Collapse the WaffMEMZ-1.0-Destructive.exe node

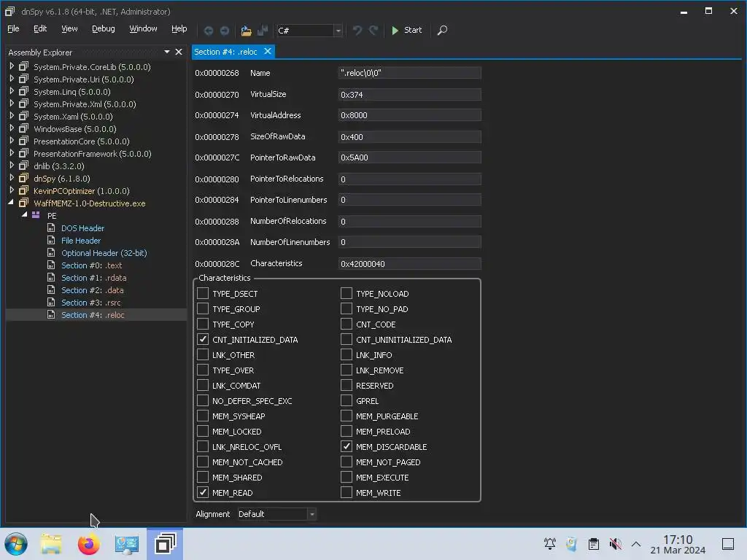point(11,203)
